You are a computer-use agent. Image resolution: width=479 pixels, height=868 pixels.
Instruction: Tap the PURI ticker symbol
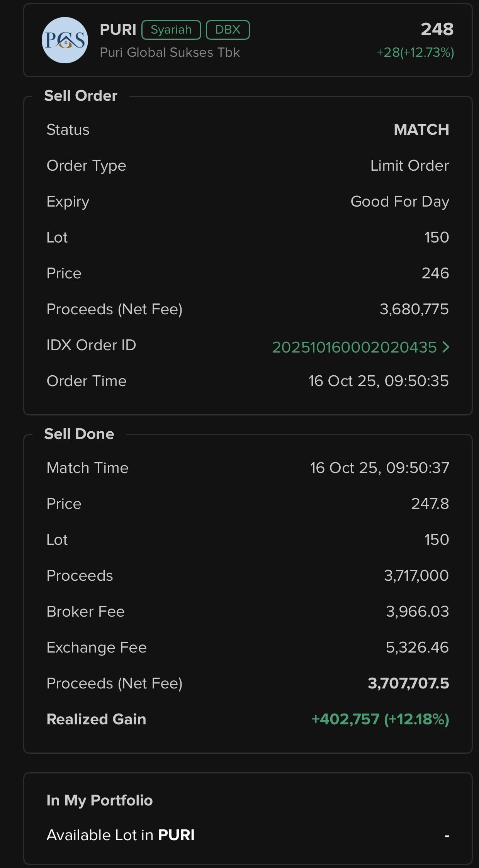118,30
